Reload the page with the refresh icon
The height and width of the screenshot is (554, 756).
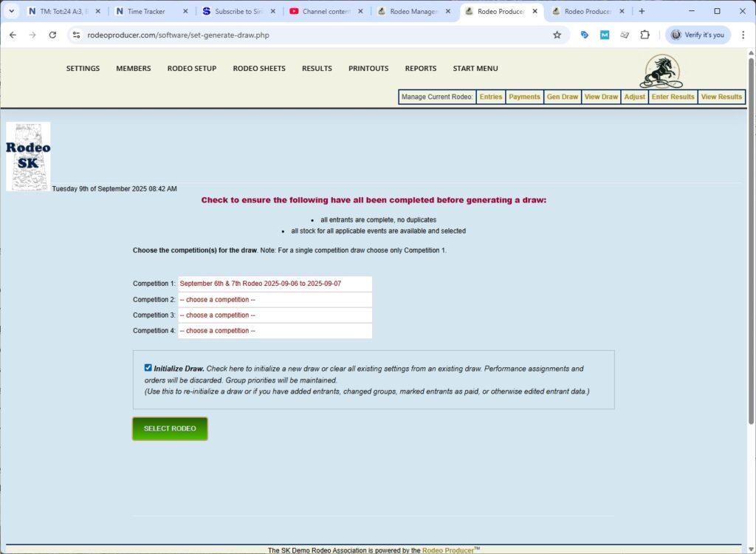(52, 35)
